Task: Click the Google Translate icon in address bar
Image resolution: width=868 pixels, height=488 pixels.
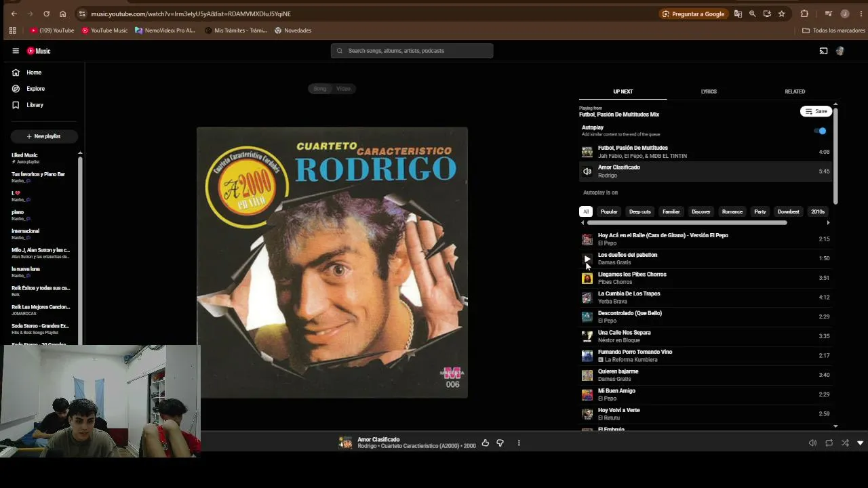Action: (x=738, y=14)
